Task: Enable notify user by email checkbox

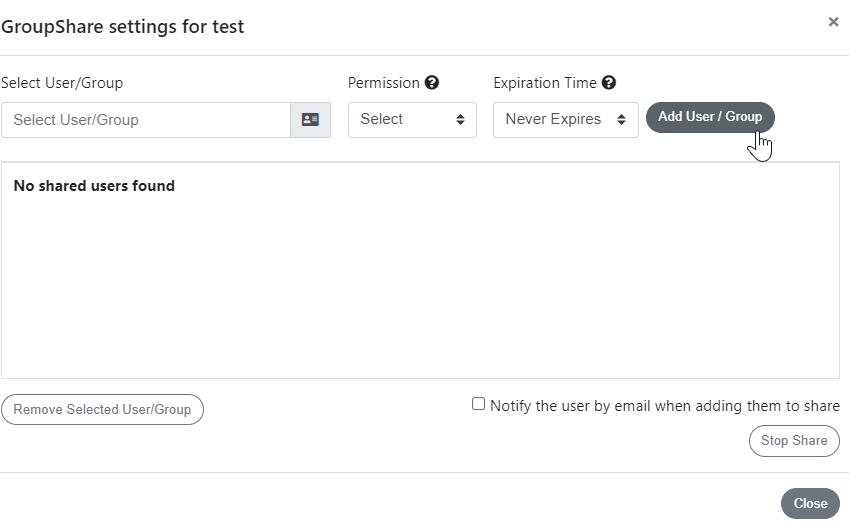Action: 478,404
